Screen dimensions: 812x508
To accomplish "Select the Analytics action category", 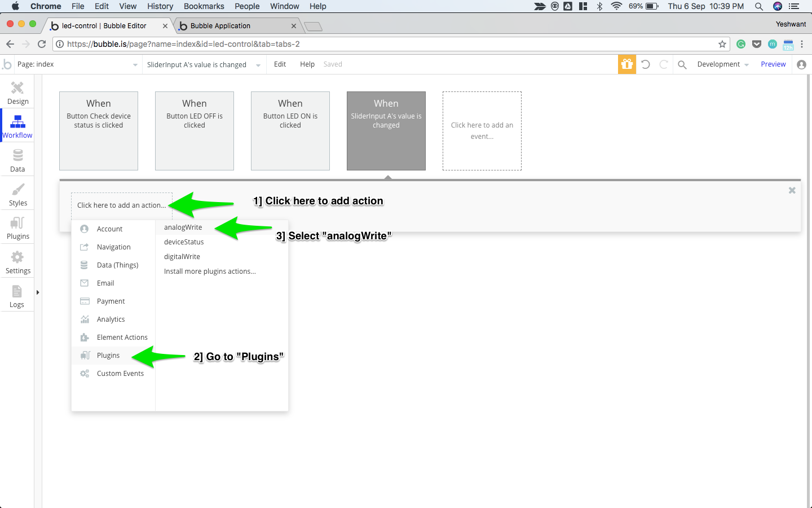I will point(113,319).
